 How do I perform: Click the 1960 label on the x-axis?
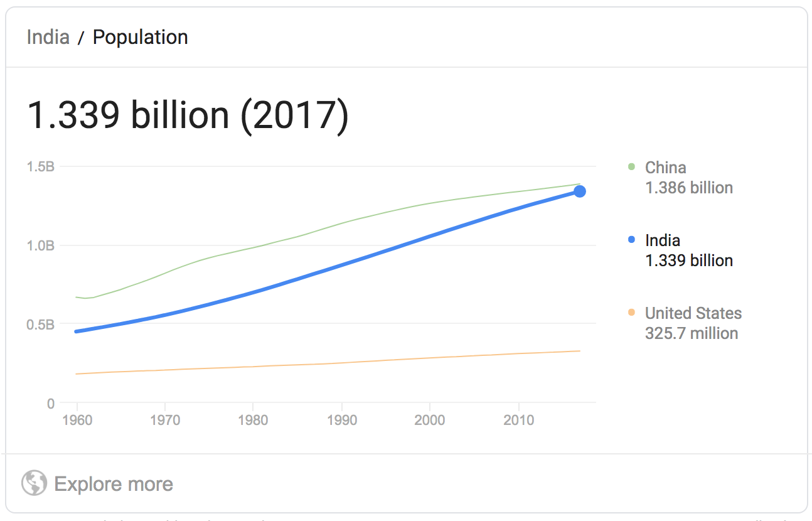[x=77, y=419]
